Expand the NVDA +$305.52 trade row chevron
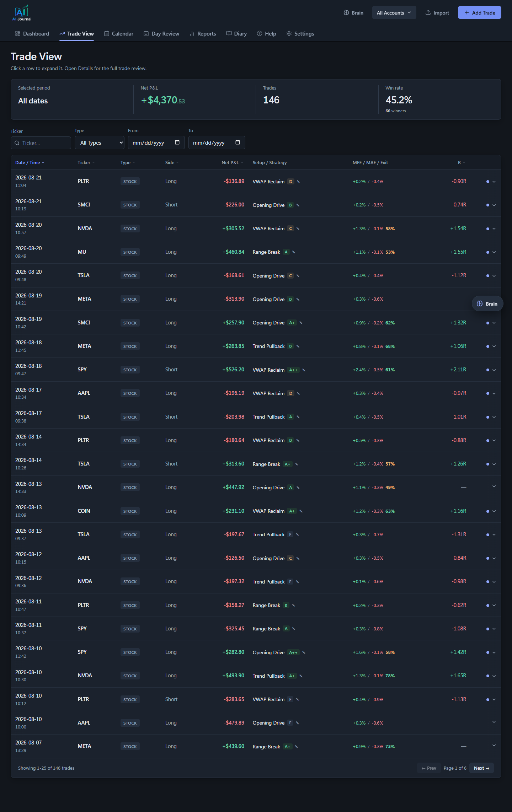 point(494,228)
